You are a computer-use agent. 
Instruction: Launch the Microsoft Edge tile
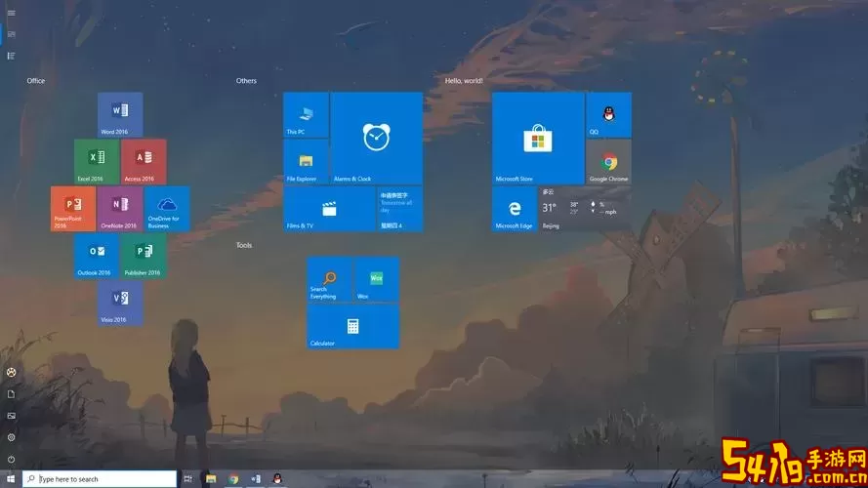pos(515,209)
